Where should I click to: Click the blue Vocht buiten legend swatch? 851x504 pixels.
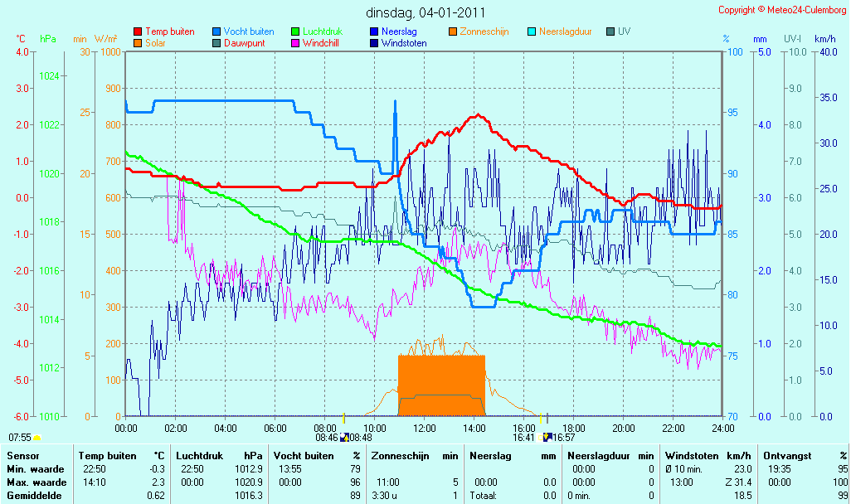(x=216, y=32)
